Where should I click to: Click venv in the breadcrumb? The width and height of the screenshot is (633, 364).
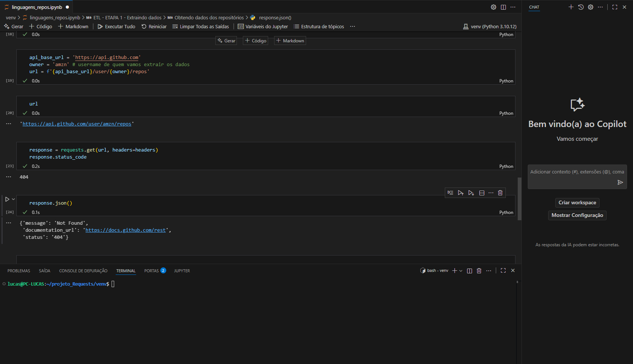(11, 17)
